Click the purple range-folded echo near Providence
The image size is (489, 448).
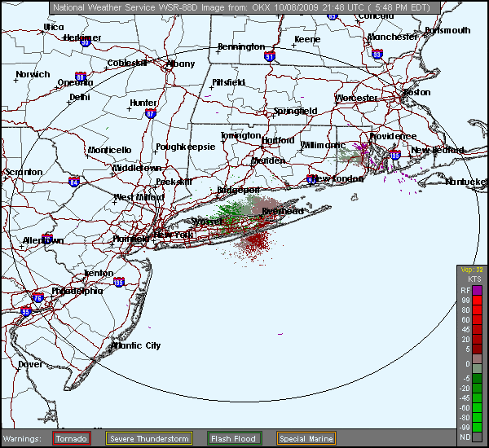(361, 147)
